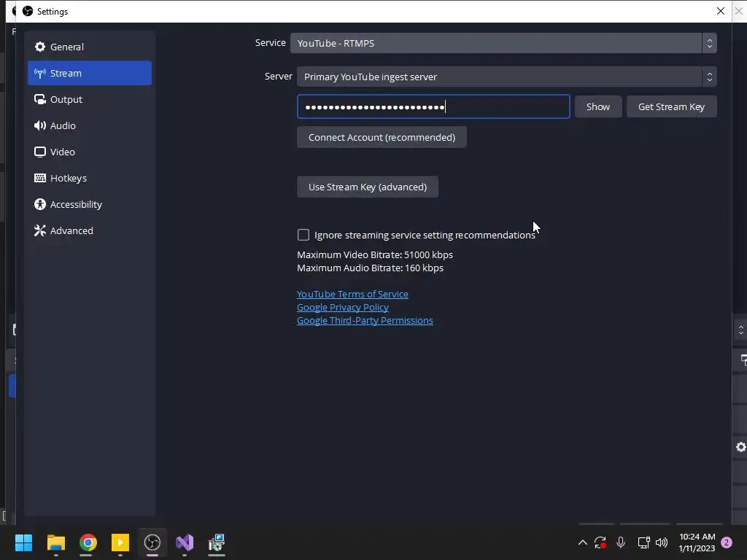Expand the Service dropdown showing YouTube - RTMPS
The width and height of the screenshot is (747, 560).
tap(503, 43)
